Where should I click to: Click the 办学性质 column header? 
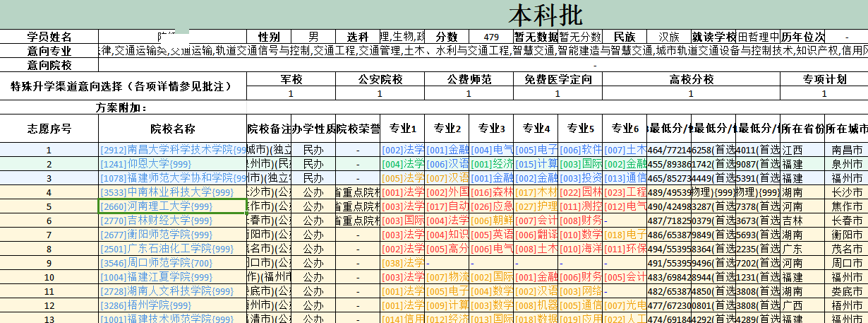click(x=313, y=129)
